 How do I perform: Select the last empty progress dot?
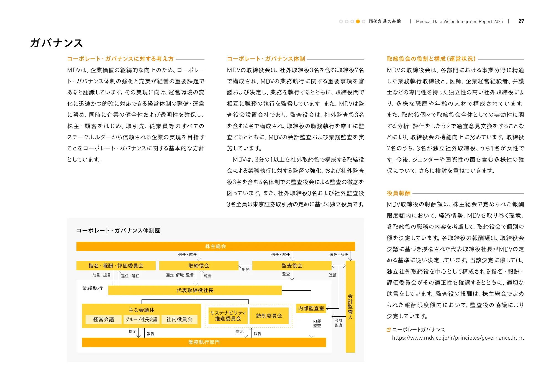point(363,21)
